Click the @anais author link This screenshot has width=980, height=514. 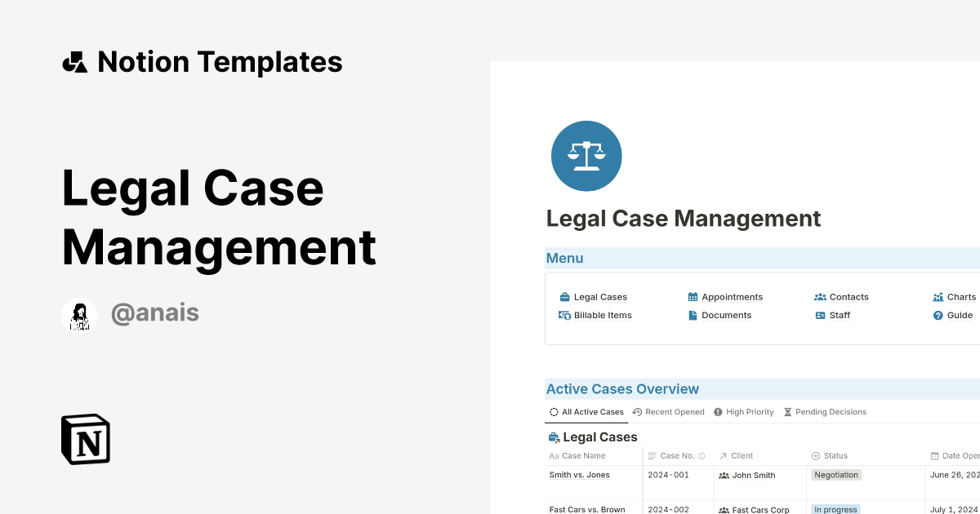(x=155, y=312)
